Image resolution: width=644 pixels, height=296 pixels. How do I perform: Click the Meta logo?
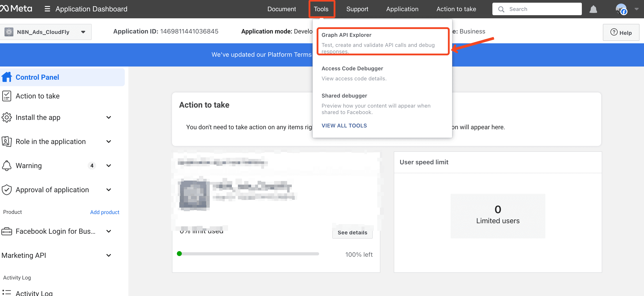[16, 8]
